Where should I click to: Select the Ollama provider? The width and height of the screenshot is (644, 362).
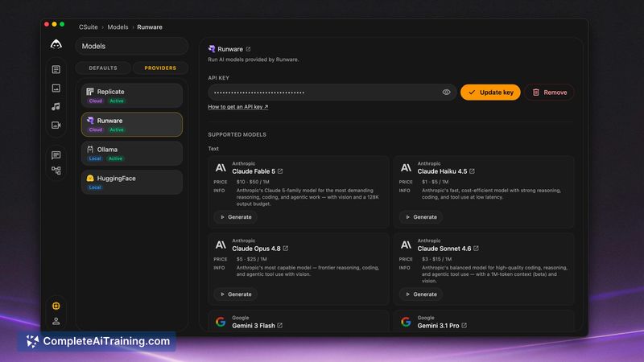132,153
